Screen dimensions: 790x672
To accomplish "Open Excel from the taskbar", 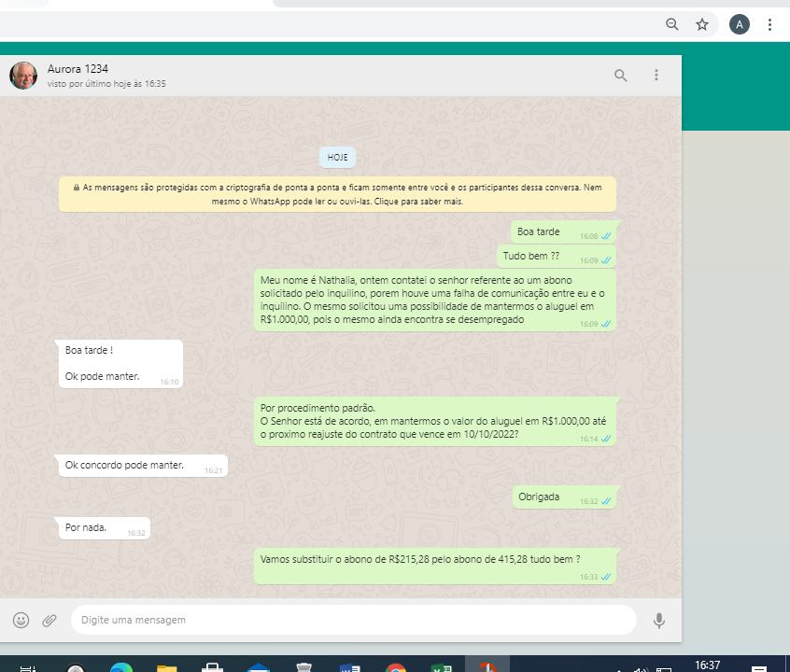I will point(441,667).
